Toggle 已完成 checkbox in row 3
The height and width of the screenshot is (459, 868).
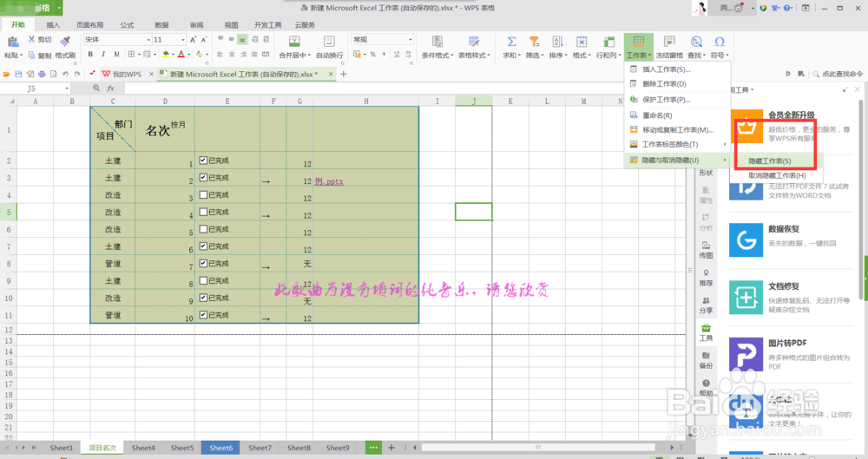pos(203,178)
